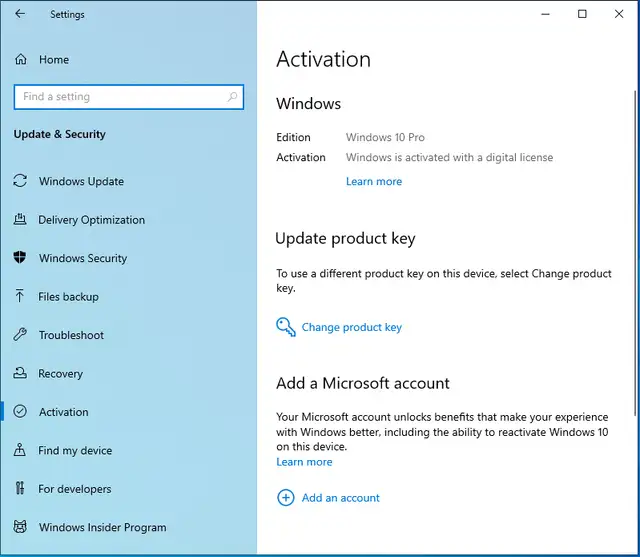Click the magnifier search icon
The width and height of the screenshot is (640, 557).
(x=232, y=97)
